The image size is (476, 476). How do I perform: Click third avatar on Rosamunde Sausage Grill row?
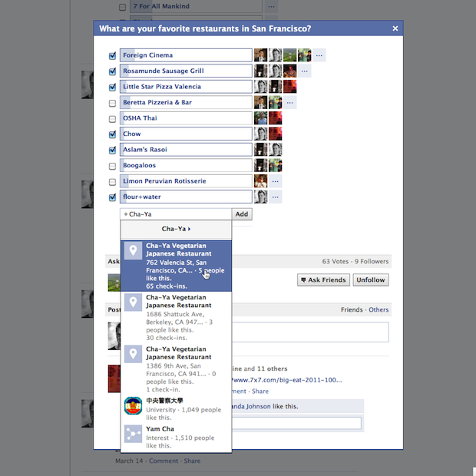pyautogui.click(x=290, y=71)
